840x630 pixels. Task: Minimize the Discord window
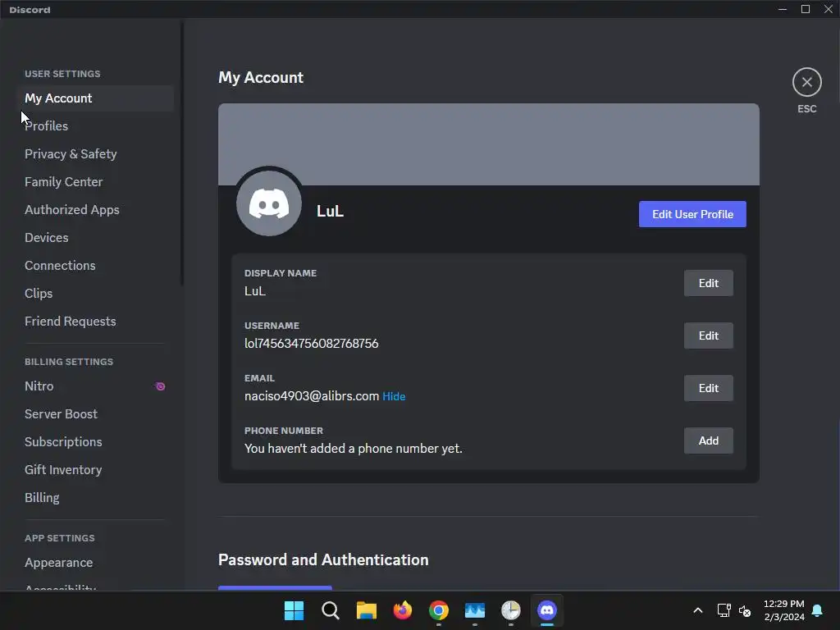click(x=782, y=9)
